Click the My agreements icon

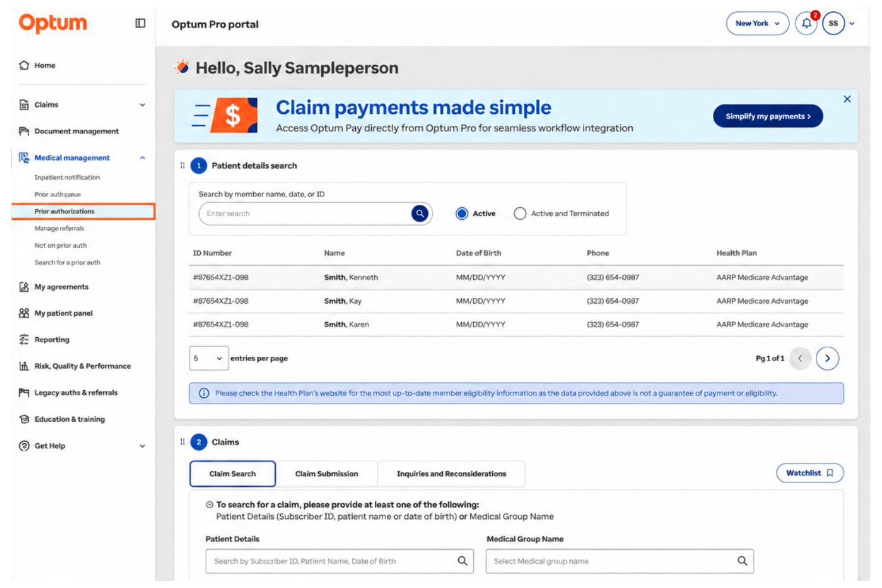[24, 287]
